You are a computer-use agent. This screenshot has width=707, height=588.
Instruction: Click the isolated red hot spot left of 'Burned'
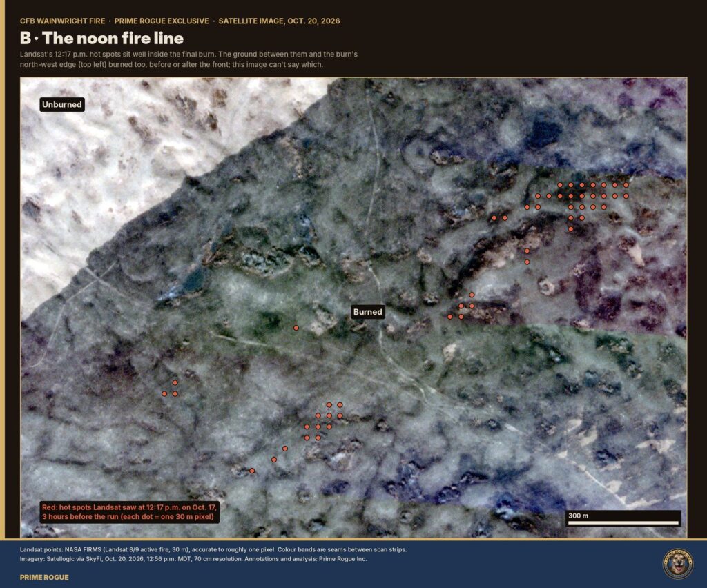click(296, 328)
